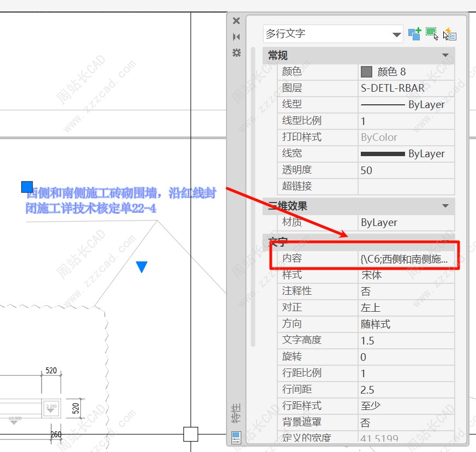Click the Select Objects icon
The height and width of the screenshot is (452, 476).
(432, 34)
